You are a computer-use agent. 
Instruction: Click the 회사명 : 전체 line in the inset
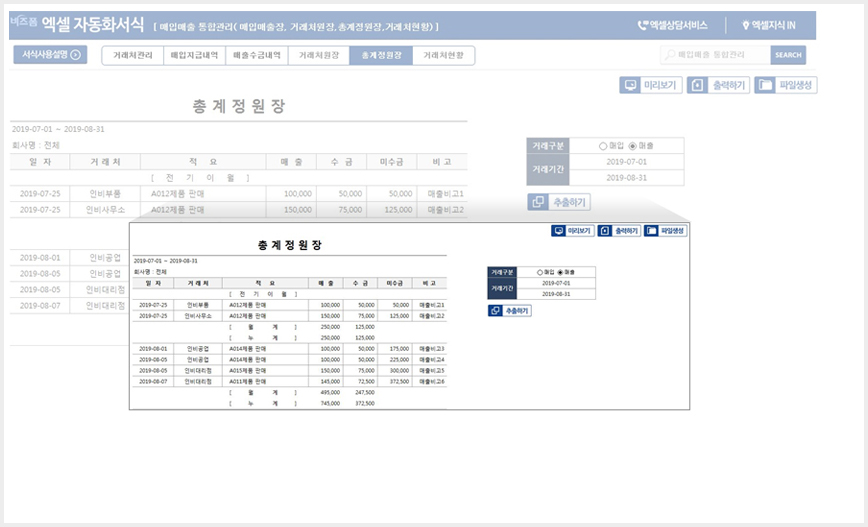(150, 272)
